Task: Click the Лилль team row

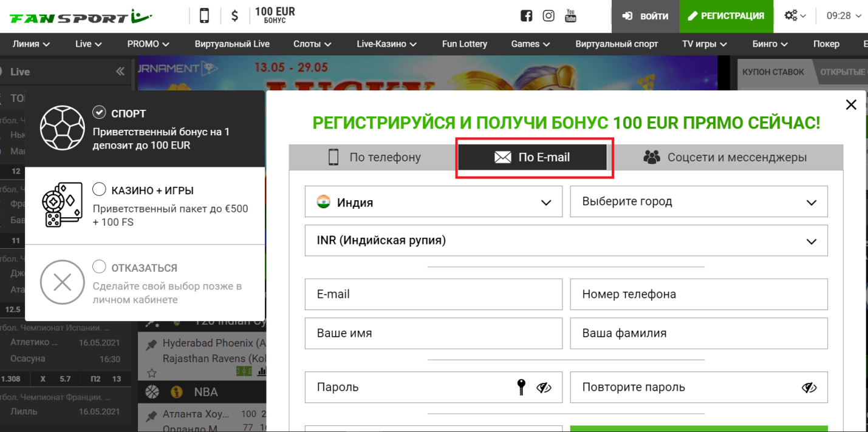Action: pyautogui.click(x=66, y=411)
